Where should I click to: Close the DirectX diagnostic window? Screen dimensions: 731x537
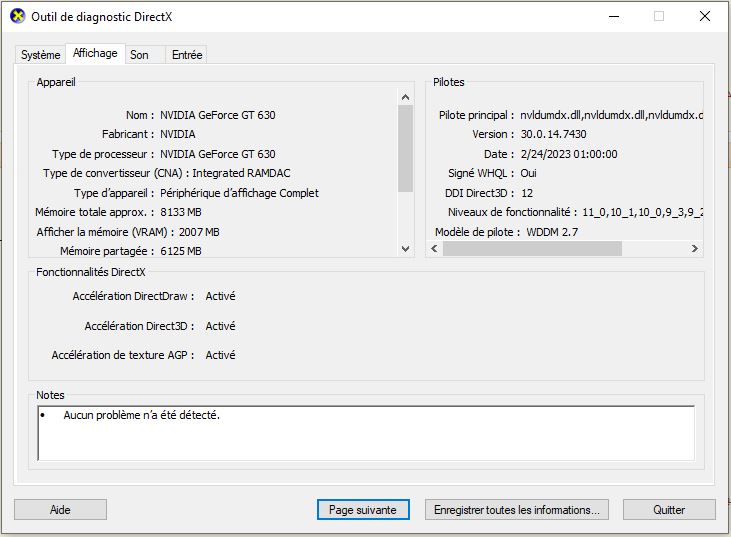pyautogui.click(x=705, y=16)
